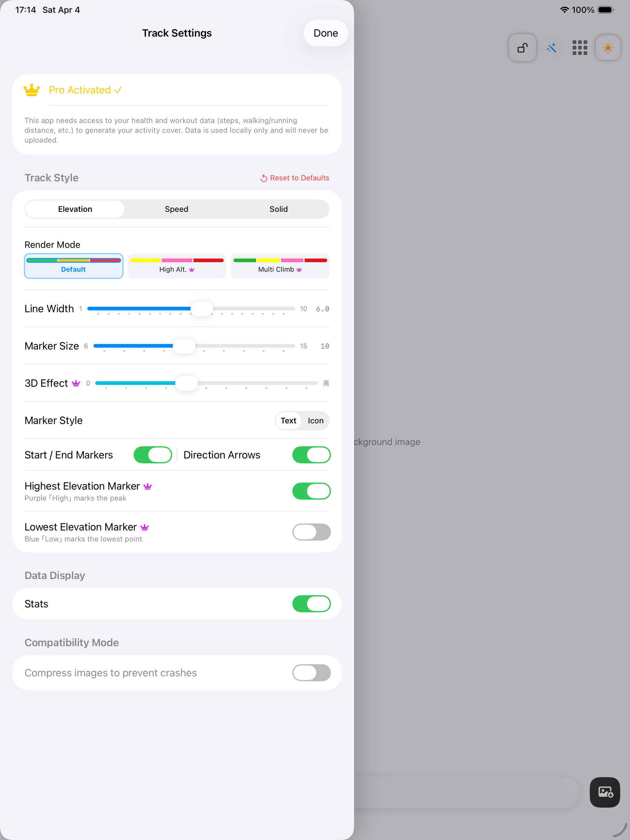Viewport: 630px width, 840px height.
Task: Toggle Highest Elevation Marker off
Action: click(311, 491)
